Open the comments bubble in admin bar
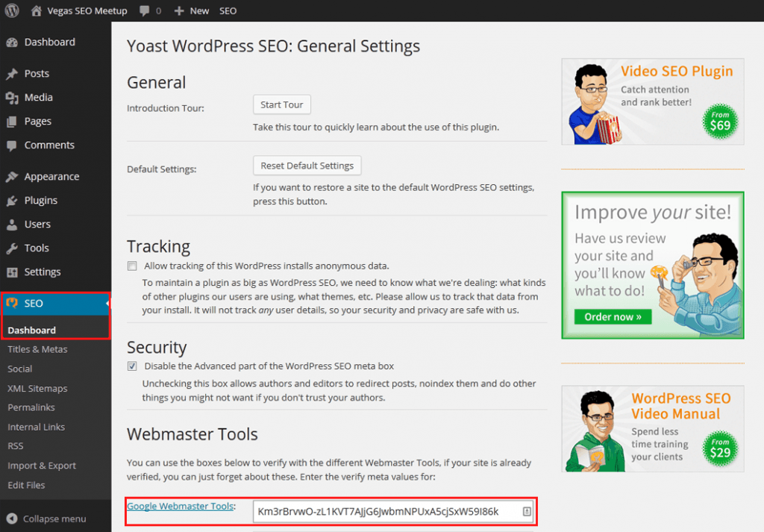The height and width of the screenshot is (532, 764). 144,10
